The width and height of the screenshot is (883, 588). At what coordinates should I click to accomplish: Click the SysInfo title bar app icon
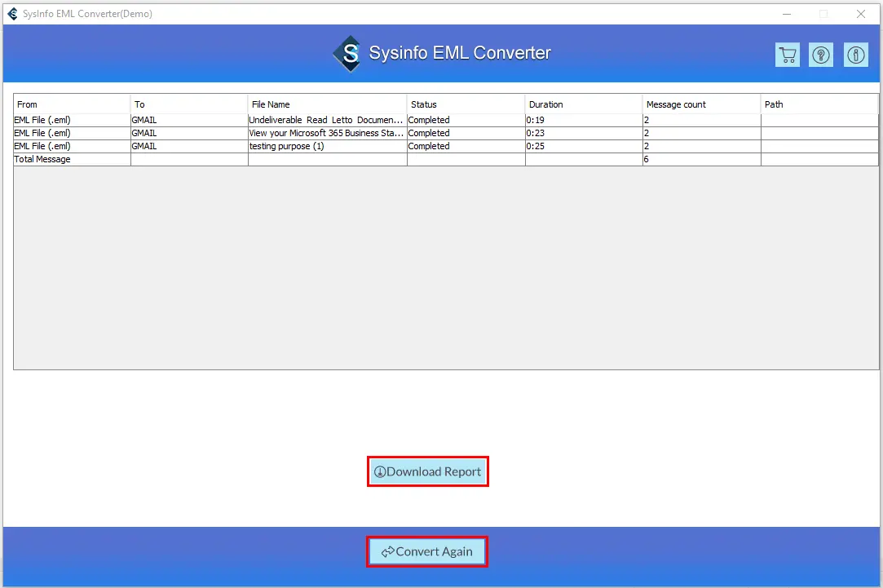(12, 14)
